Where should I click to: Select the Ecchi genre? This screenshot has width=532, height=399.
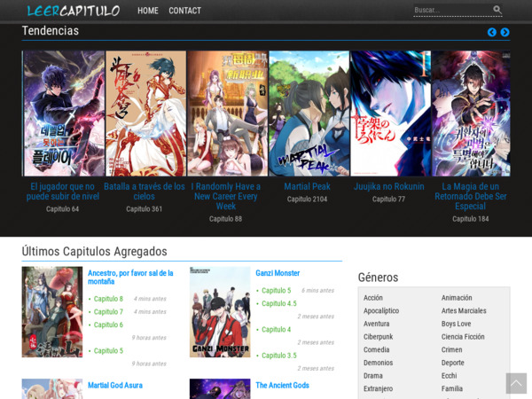click(x=449, y=376)
